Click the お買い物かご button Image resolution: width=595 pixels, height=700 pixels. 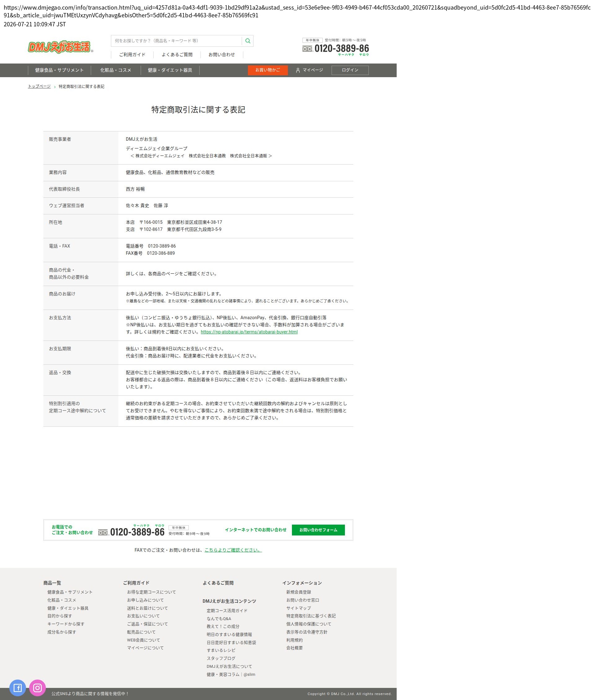pyautogui.click(x=268, y=70)
